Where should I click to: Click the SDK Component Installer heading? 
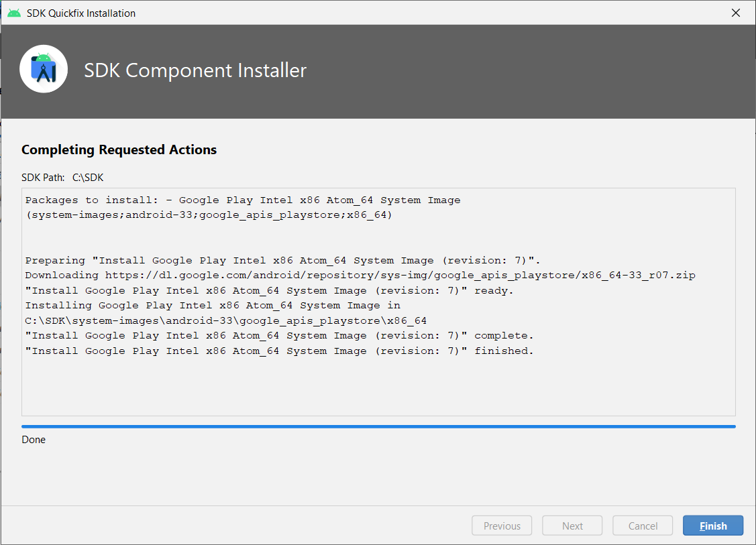195,70
